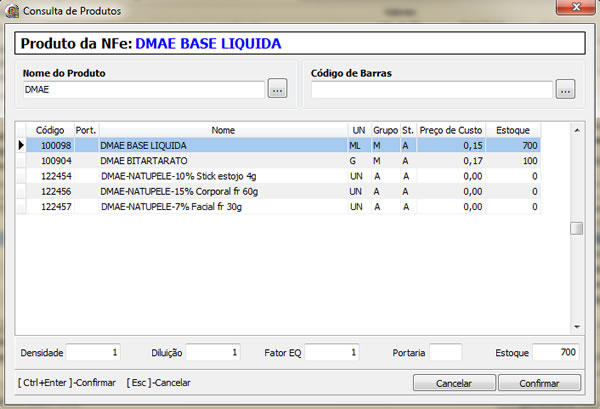
Task: Click the Diluição field
Action: [x=213, y=352]
